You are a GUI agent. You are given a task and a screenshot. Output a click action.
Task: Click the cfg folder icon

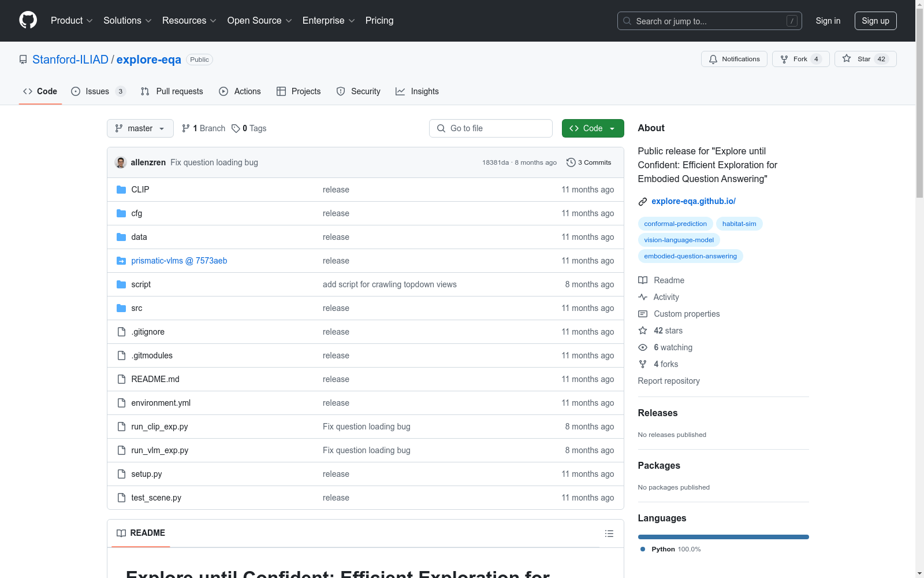click(x=121, y=213)
